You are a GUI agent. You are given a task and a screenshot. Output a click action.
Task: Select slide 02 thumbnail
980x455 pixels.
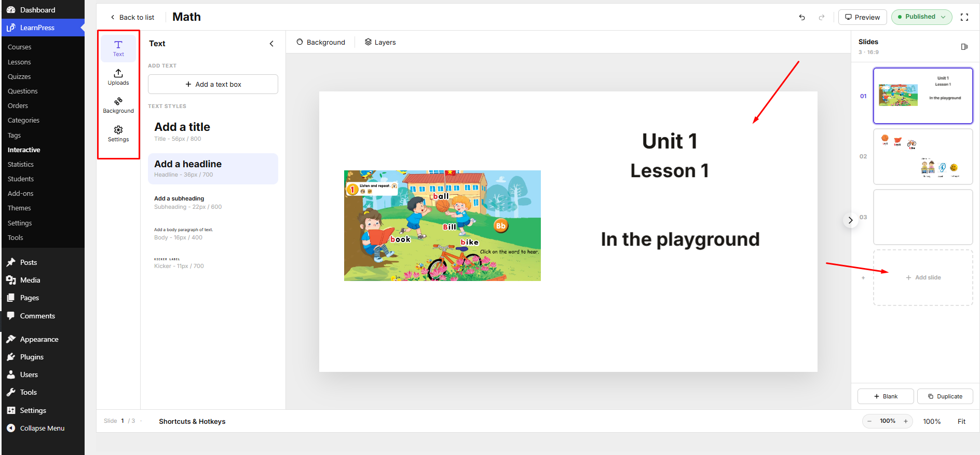(923, 156)
